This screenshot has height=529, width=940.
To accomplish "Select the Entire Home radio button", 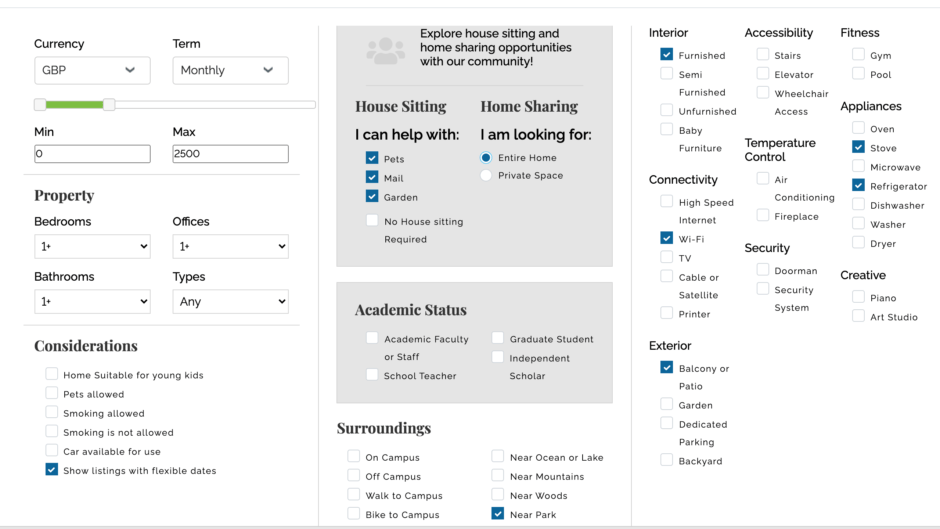I will pyautogui.click(x=486, y=158).
